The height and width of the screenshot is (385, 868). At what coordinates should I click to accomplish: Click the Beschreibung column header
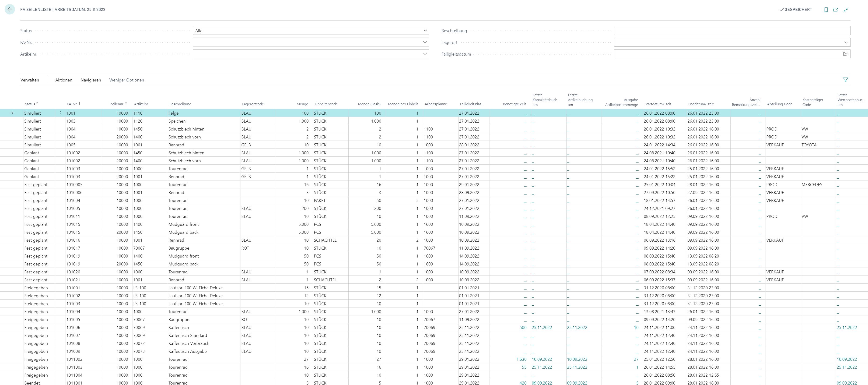180,104
